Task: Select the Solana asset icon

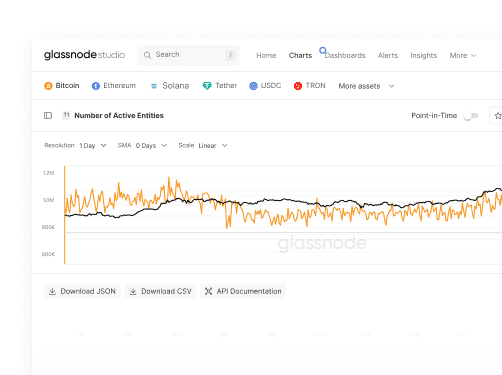Action: point(154,86)
